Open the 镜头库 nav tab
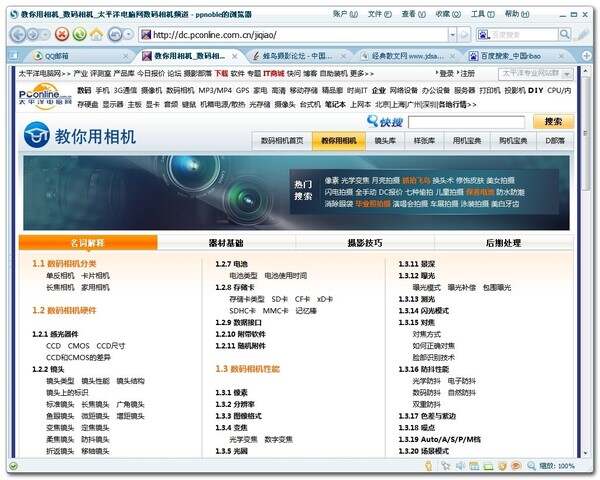The height and width of the screenshot is (480, 600). [x=385, y=141]
